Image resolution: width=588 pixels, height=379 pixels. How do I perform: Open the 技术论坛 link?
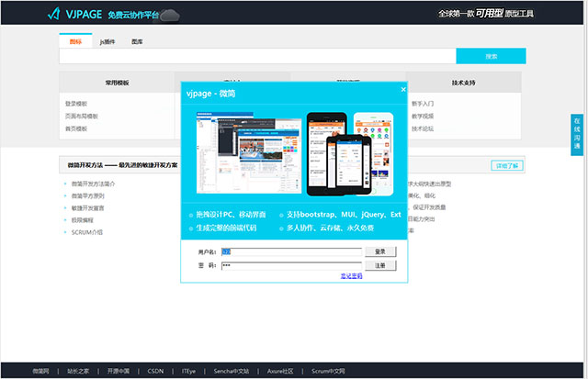click(x=423, y=128)
